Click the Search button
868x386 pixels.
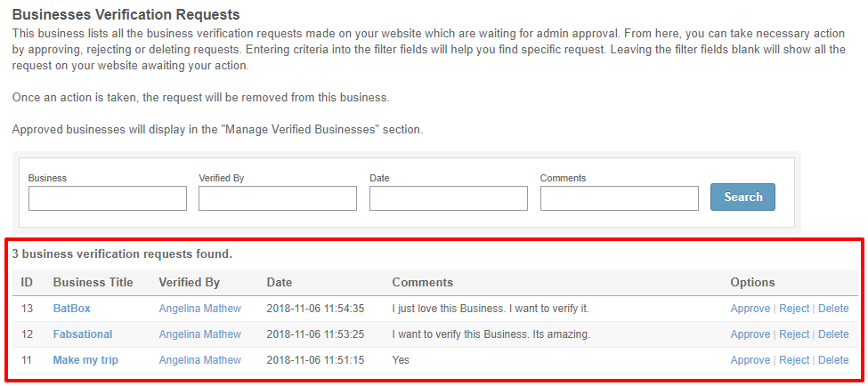coord(742,197)
